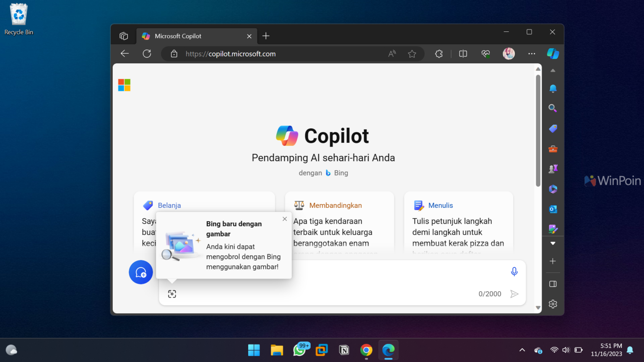
Task: Add a new sidebar app with the plus
Action: click(553, 261)
